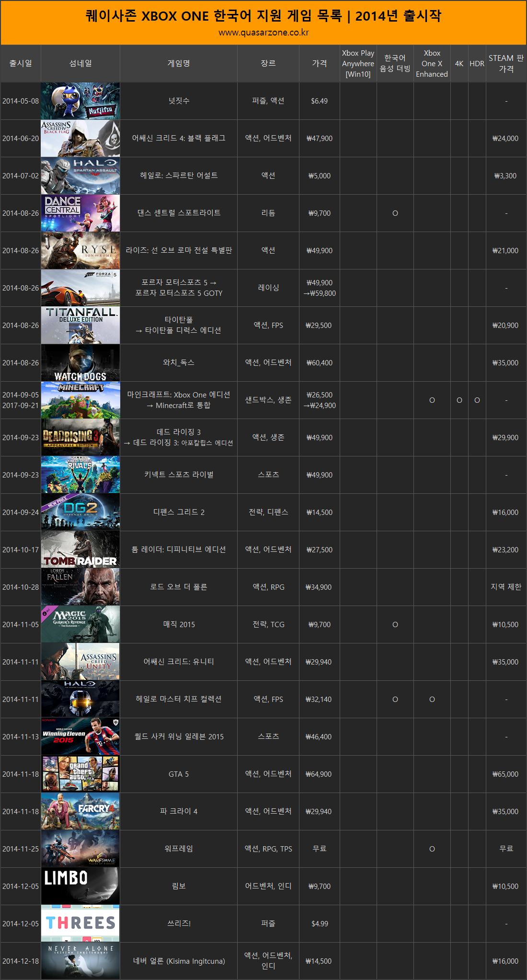This screenshot has width=527, height=980.
Task: Click Dead Rising 3 thumbnail
Action: coord(80,438)
